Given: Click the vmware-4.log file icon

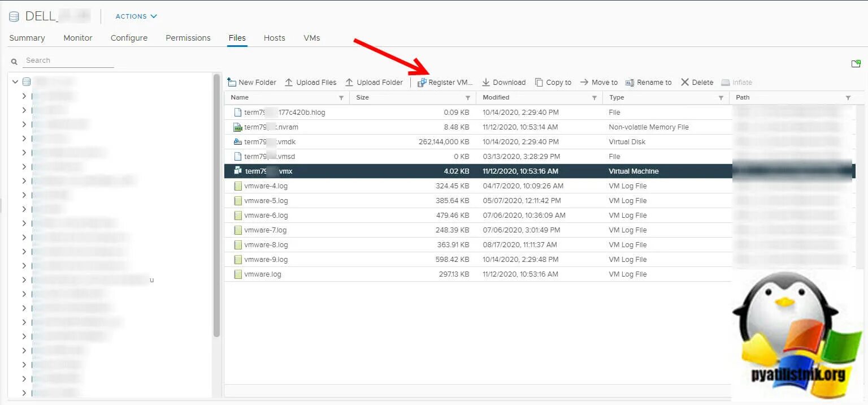Looking at the screenshot, I should tap(237, 186).
